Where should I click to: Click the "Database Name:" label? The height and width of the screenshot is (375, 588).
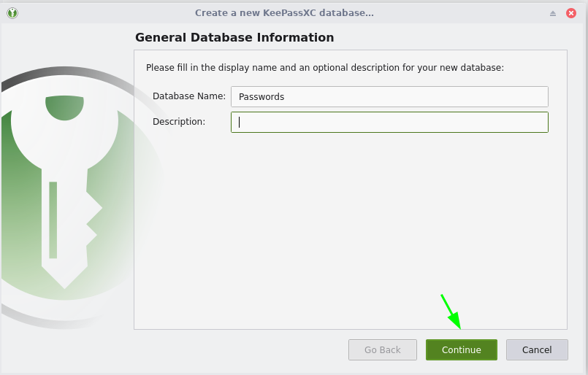189,96
